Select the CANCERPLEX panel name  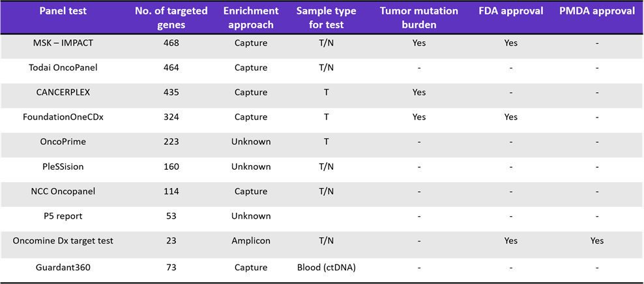tap(63, 92)
